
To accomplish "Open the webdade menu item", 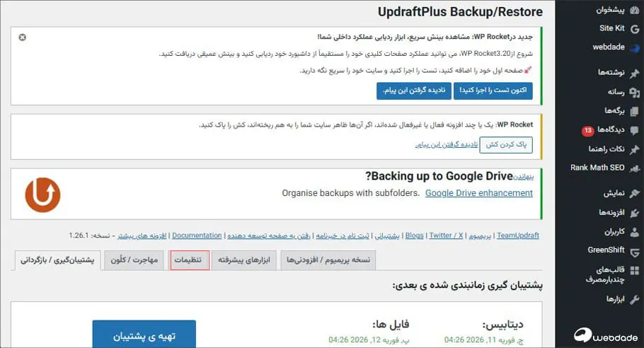I will pyautogui.click(x=609, y=47).
